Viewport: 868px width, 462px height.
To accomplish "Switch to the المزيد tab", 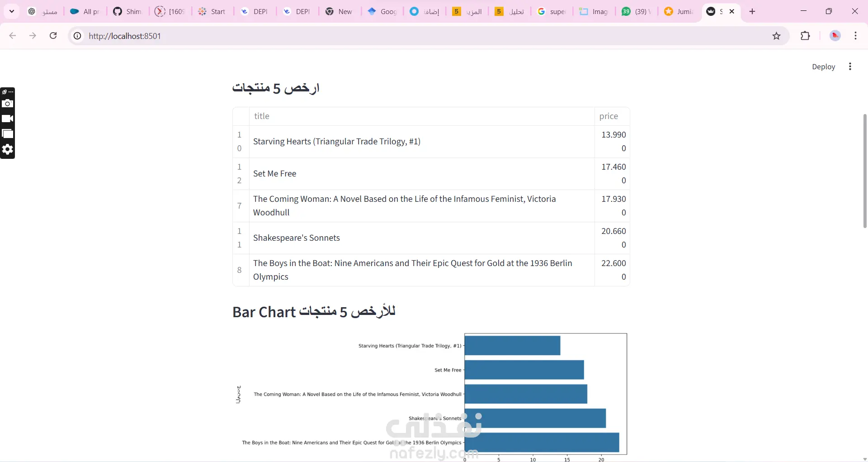I will click(x=467, y=12).
